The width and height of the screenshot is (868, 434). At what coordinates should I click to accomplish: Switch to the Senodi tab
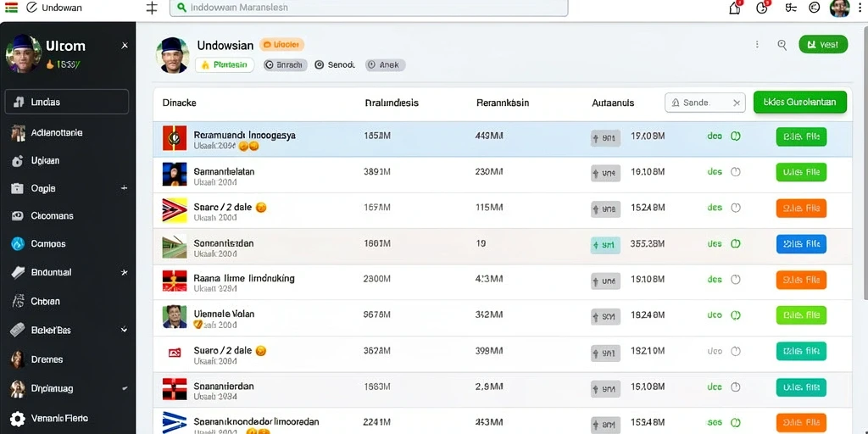[x=334, y=64]
